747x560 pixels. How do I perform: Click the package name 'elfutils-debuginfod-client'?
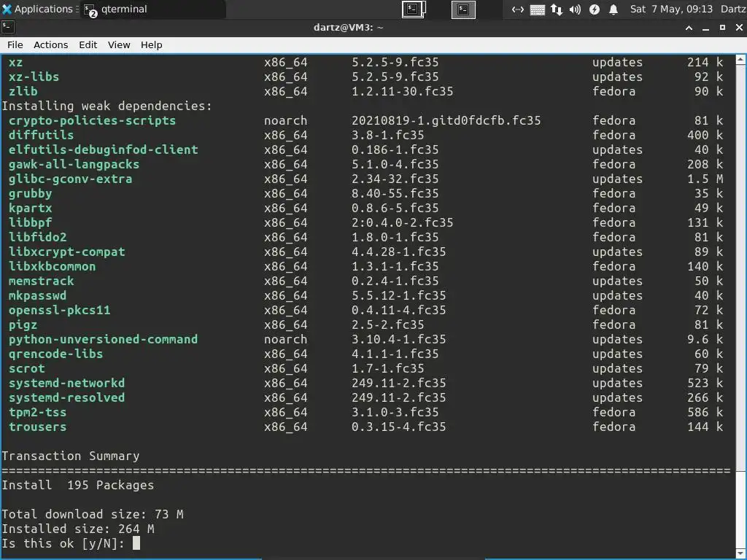103,149
